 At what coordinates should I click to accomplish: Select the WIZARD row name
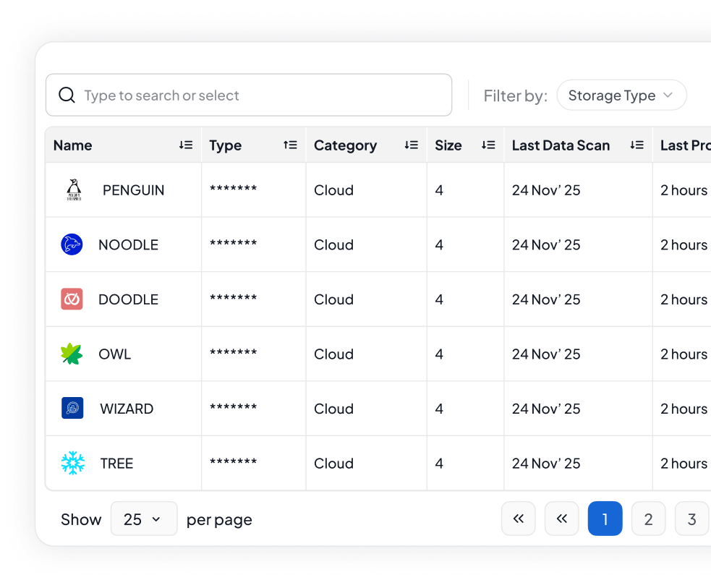127,409
